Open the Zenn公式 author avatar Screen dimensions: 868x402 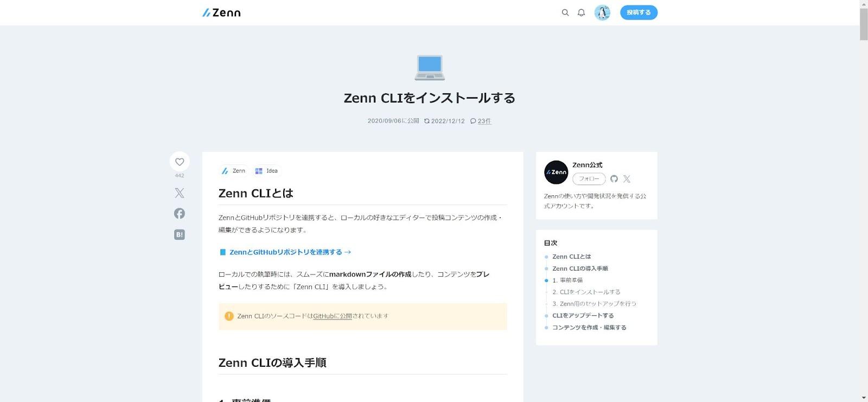(556, 173)
